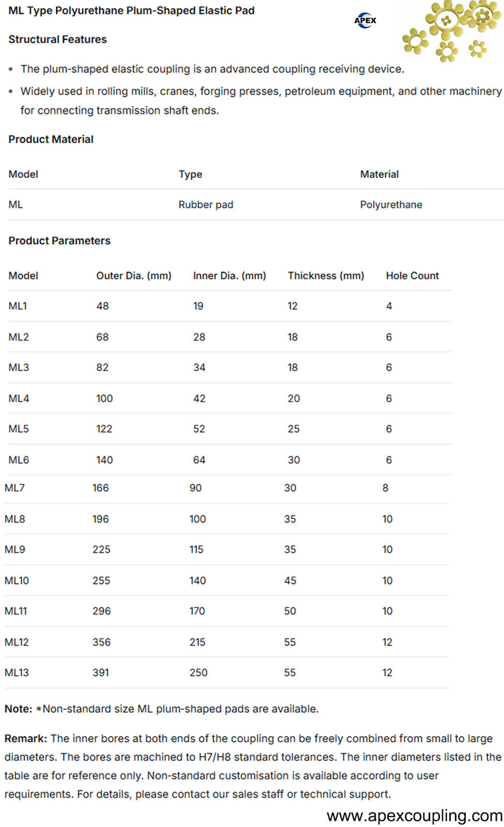
Task: Click the Thickness (mm) column header
Action: point(326,275)
